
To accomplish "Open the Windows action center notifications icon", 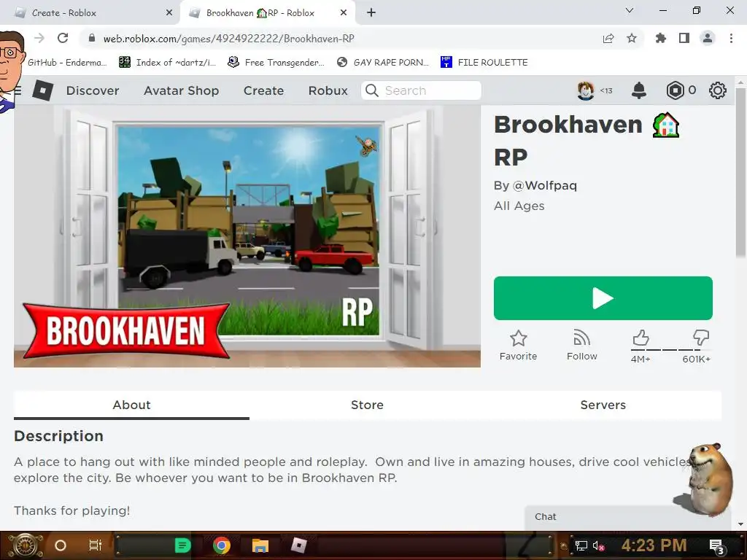I will (716, 546).
